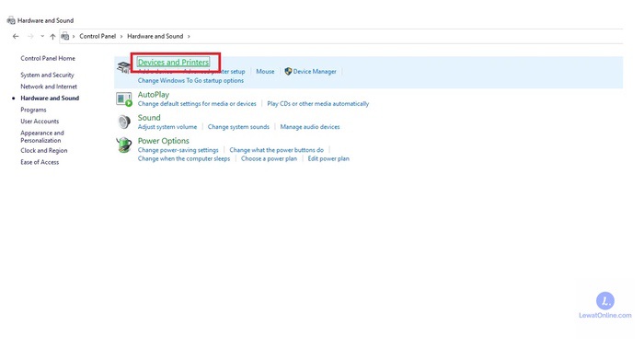Open Mouse settings link
644x348 pixels.
tap(265, 72)
